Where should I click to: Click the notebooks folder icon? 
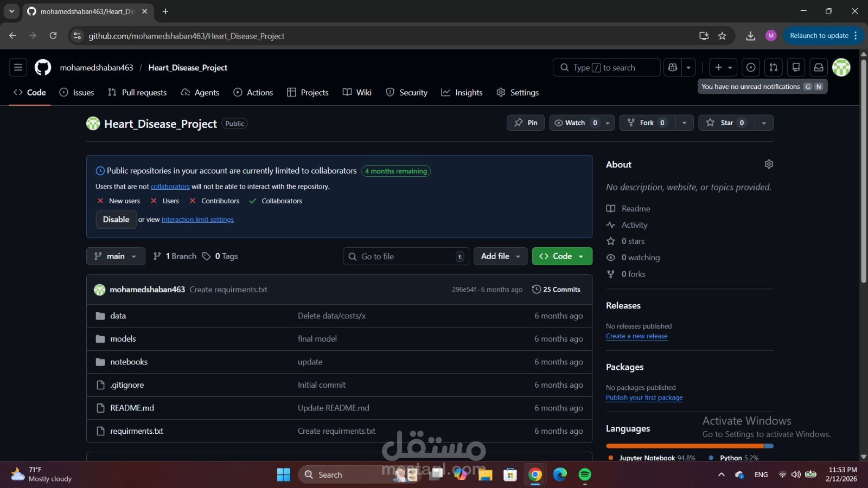(100, 362)
